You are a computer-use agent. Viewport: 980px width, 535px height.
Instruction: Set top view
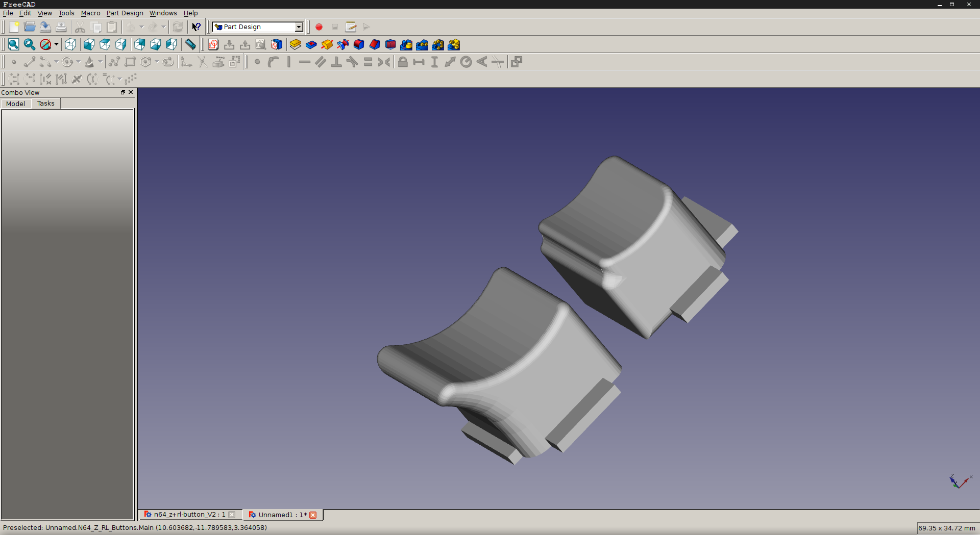tap(105, 45)
